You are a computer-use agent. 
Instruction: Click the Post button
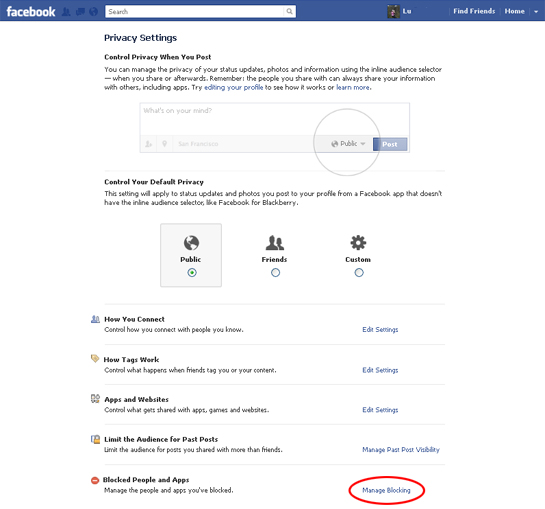point(390,144)
